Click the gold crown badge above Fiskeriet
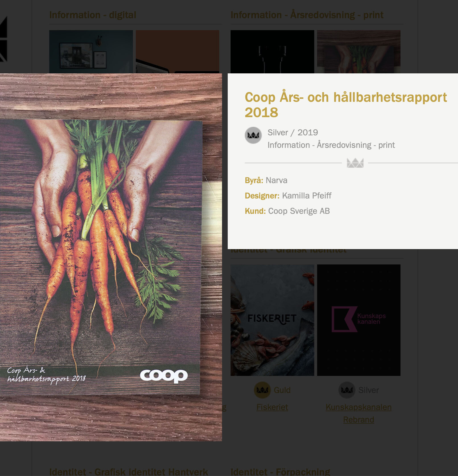Screen dimensions: 458x476 (x=262, y=390)
